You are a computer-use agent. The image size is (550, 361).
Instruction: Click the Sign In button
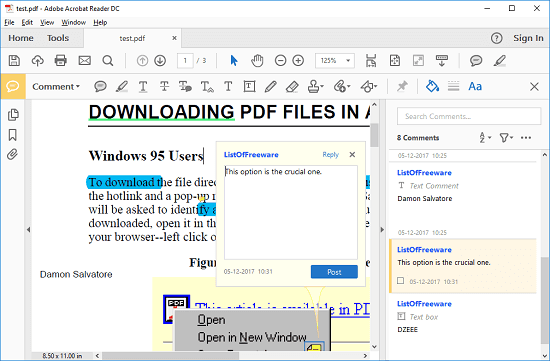point(528,38)
